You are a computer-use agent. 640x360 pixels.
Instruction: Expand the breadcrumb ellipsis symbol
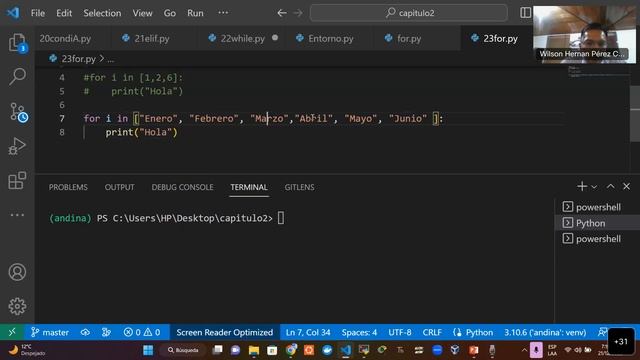pyautogui.click(x=111, y=60)
